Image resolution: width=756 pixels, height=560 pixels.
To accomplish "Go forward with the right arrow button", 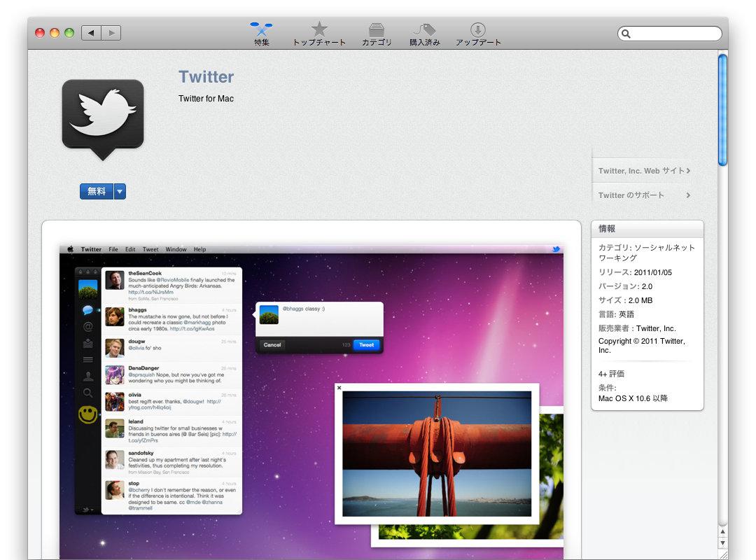I will click(x=111, y=33).
